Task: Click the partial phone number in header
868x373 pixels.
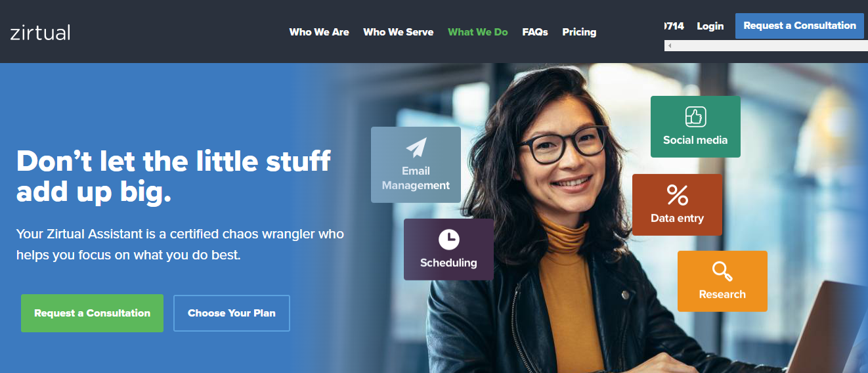Action: [x=674, y=26]
